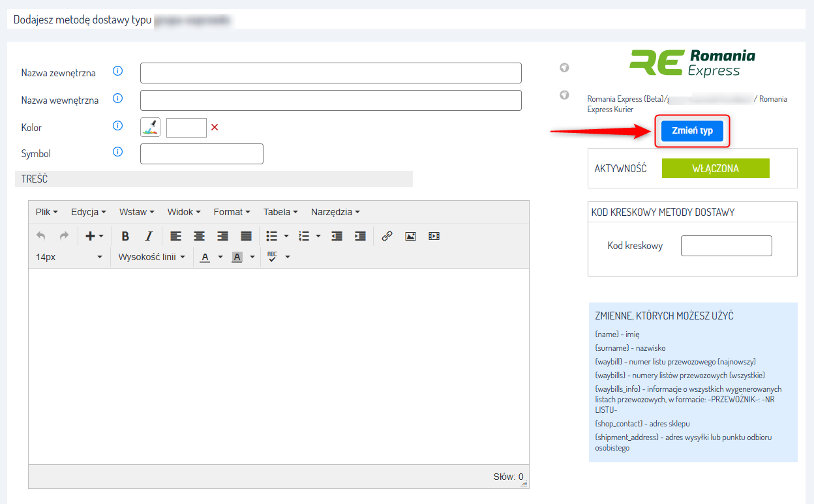Viewport: 814px width, 504px height.
Task: Click the Zmień typ button
Action: point(692,131)
